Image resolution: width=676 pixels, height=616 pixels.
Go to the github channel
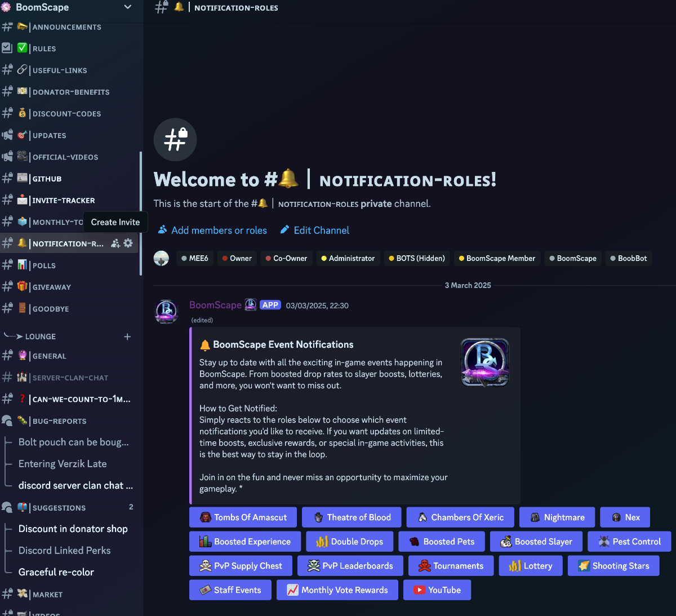pos(69,179)
